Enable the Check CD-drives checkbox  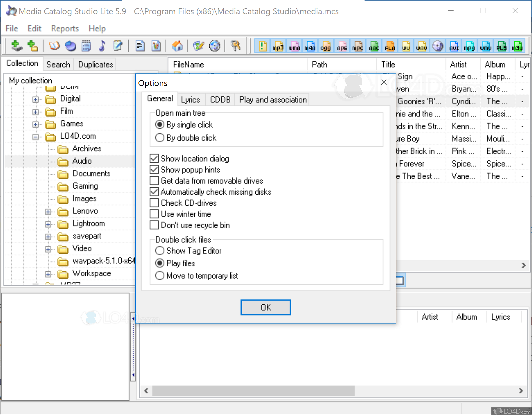(x=154, y=203)
